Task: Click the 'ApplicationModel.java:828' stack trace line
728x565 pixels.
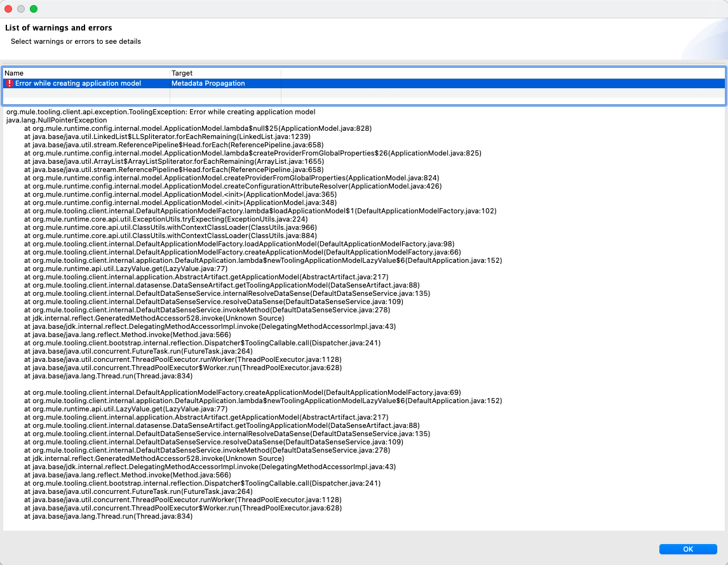Action: (198, 128)
